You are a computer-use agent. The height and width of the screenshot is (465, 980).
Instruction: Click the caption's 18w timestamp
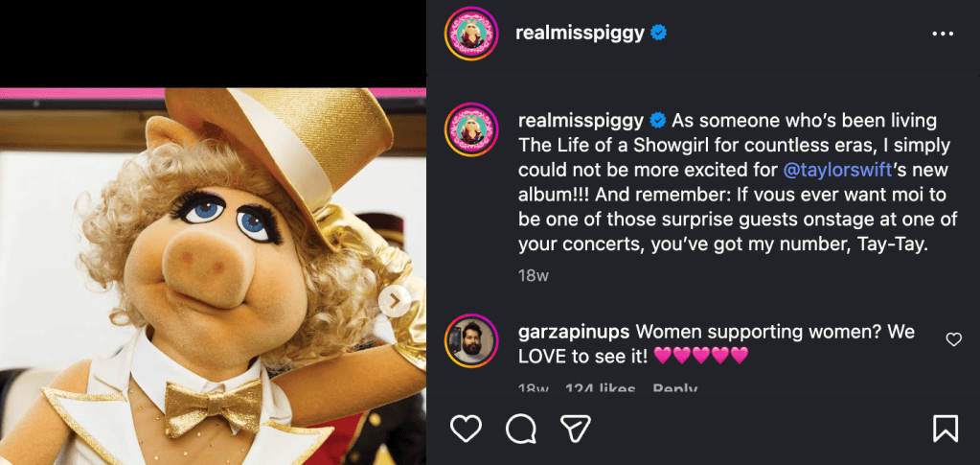[x=532, y=276]
